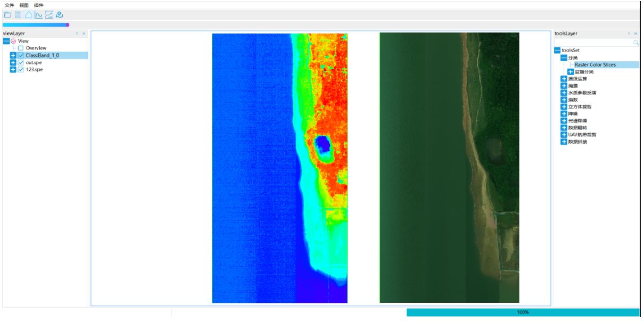Open the 文件 menu

pos(10,5)
